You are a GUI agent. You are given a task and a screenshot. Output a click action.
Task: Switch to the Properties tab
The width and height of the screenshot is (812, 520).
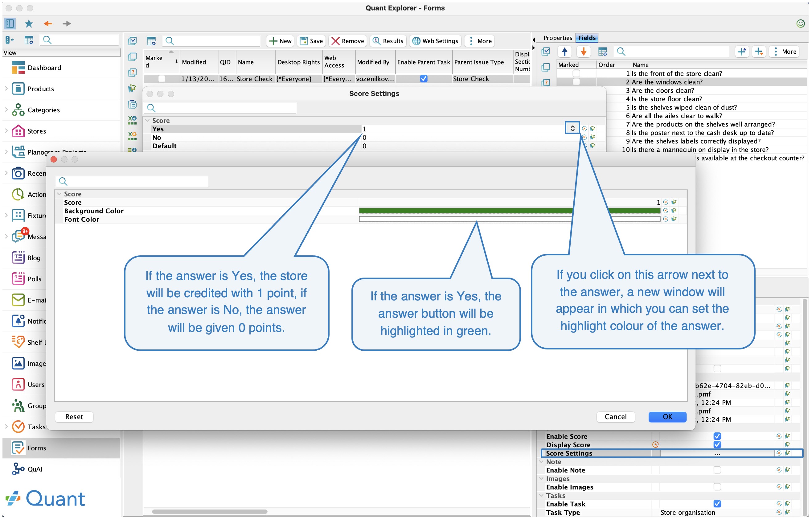click(x=558, y=38)
